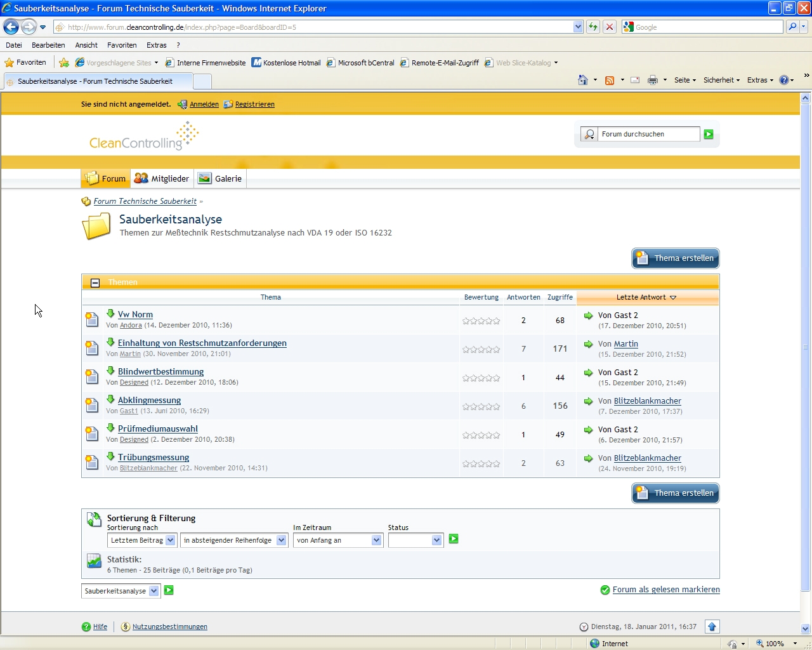812x650 pixels.
Task: Open the 'Kostenlose Hotmail' favorites bar link
Action: [x=286, y=63]
